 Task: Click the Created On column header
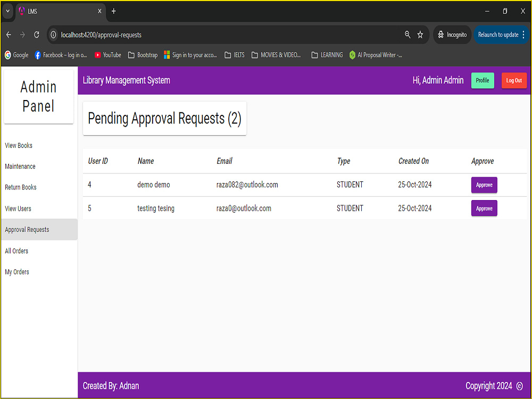point(413,161)
